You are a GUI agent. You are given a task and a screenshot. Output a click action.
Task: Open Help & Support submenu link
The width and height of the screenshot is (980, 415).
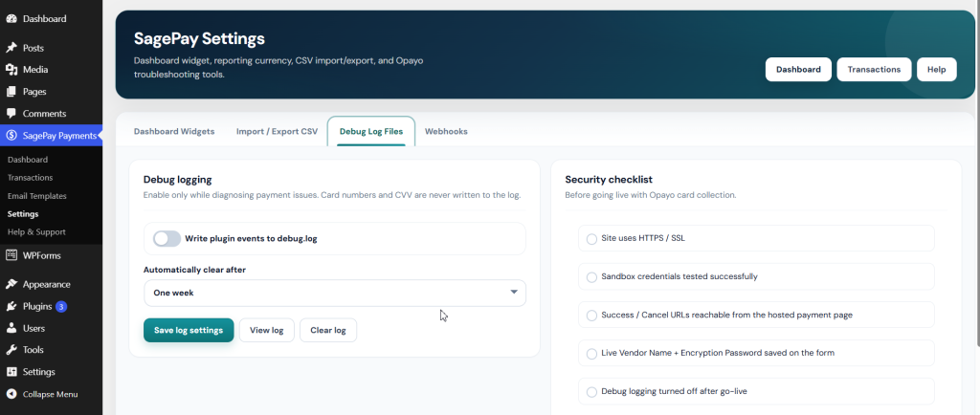(x=36, y=232)
